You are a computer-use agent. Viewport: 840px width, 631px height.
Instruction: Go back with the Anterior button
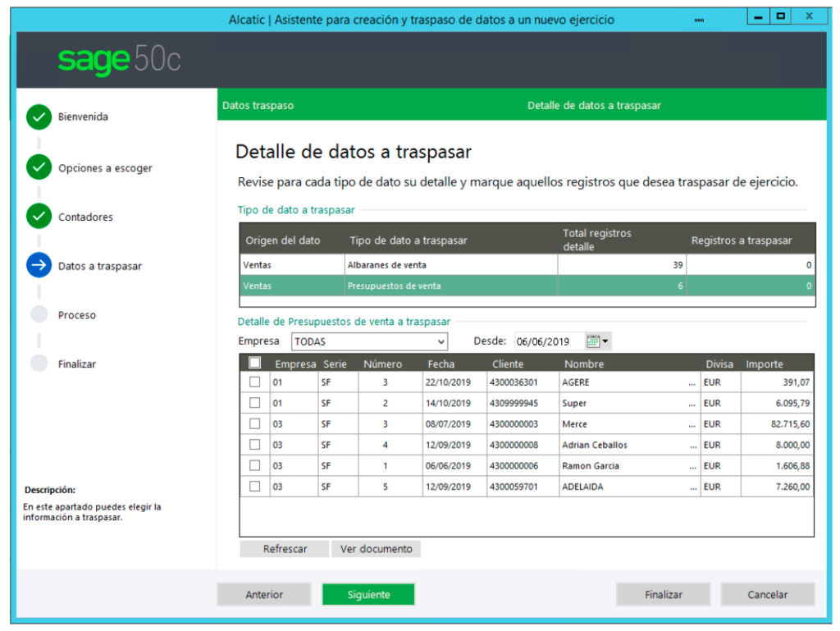264,595
